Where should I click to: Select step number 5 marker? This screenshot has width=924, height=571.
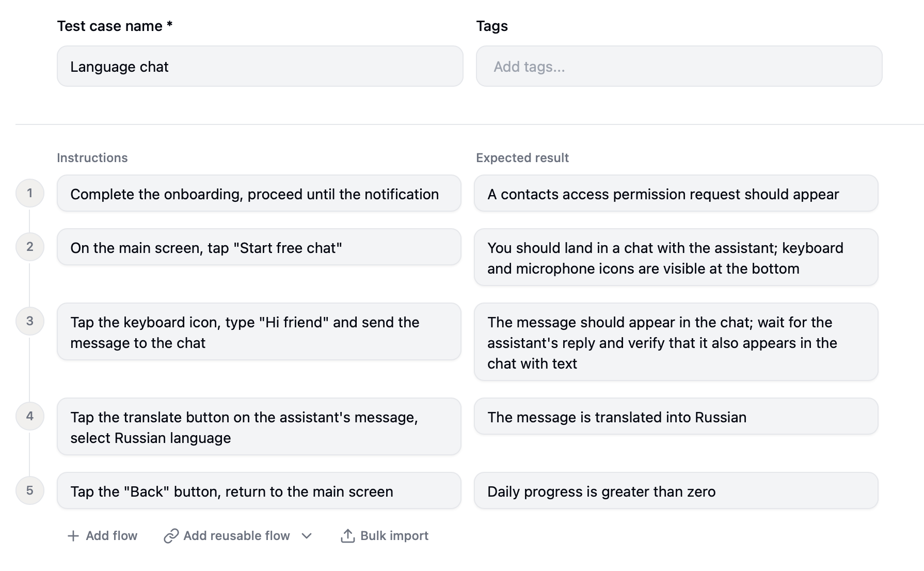pos(30,490)
